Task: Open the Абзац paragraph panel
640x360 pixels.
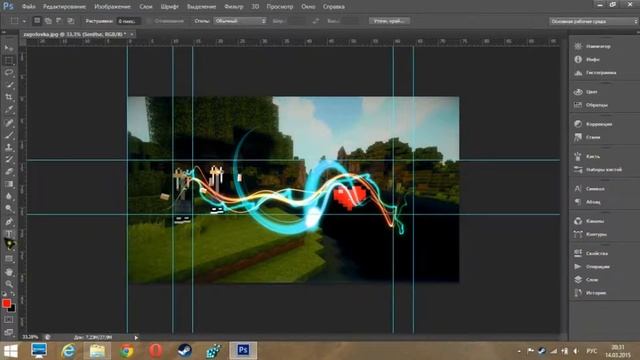Action: click(587, 202)
